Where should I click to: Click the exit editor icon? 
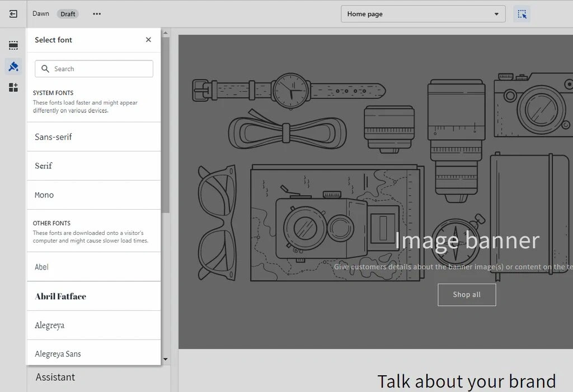click(x=13, y=14)
